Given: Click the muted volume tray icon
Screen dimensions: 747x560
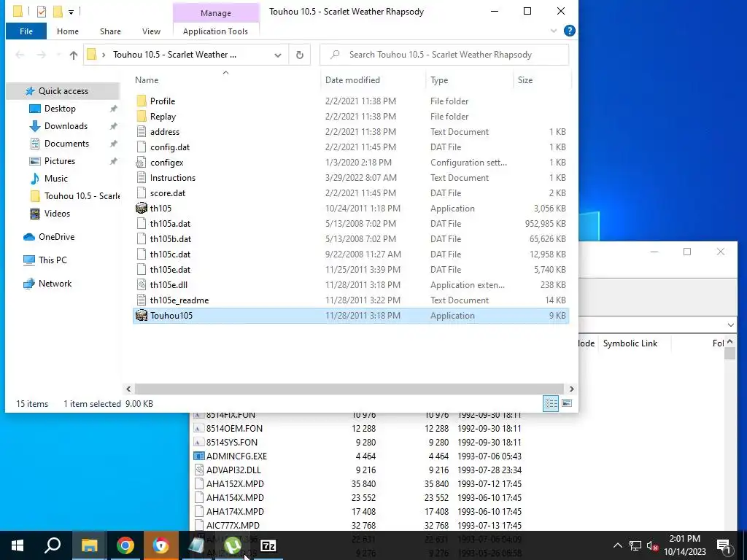Looking at the screenshot, I should click(x=653, y=545).
